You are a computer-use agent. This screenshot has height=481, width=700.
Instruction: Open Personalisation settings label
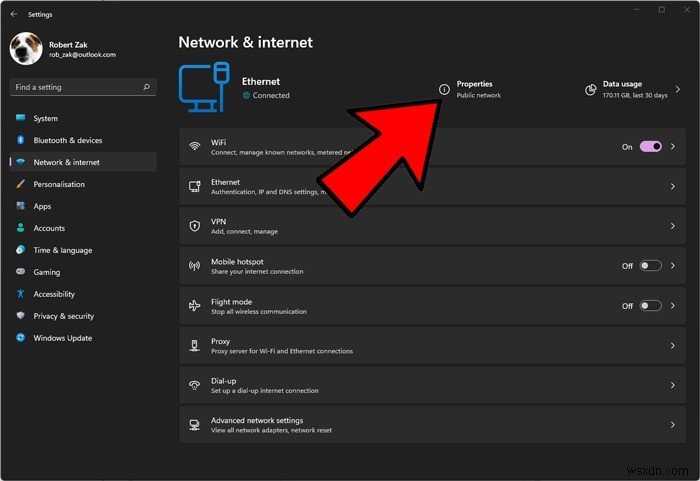59,184
